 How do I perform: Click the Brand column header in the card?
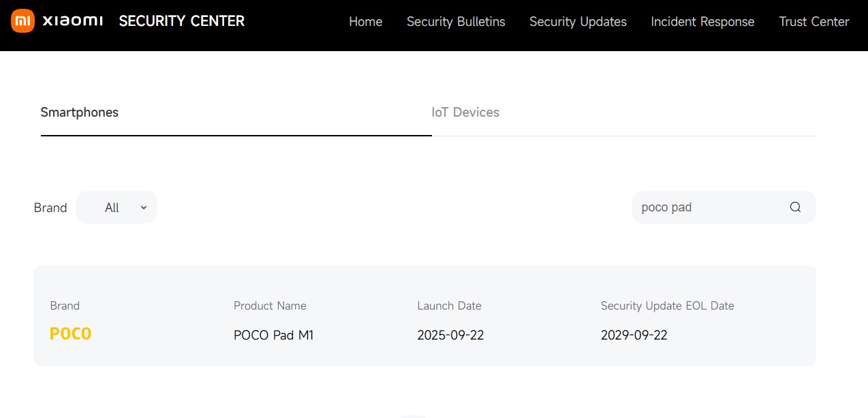coord(65,305)
